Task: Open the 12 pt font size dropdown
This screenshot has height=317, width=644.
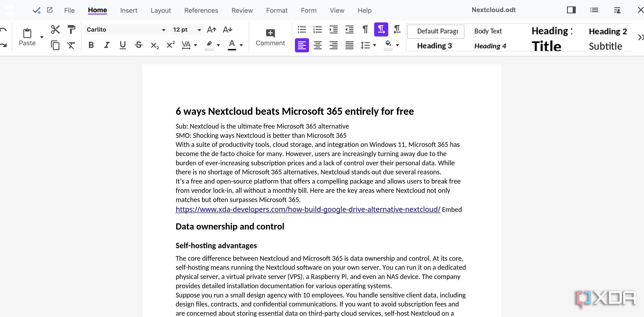Action: pyautogui.click(x=187, y=30)
